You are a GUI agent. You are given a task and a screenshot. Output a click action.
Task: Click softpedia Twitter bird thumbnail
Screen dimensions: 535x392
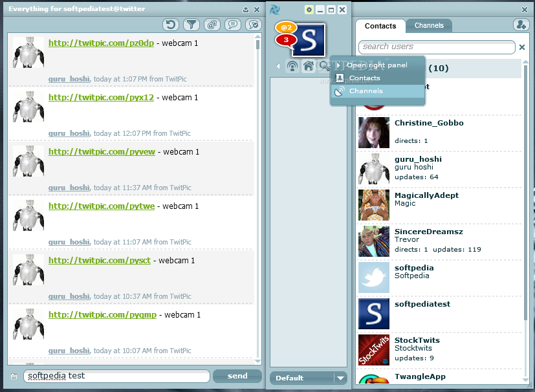(x=374, y=278)
